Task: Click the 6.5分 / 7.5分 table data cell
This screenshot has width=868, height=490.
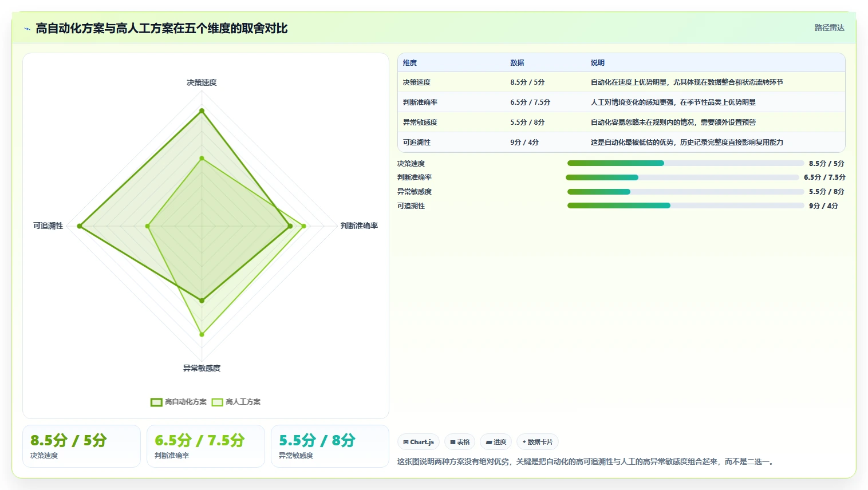Action: pos(530,102)
